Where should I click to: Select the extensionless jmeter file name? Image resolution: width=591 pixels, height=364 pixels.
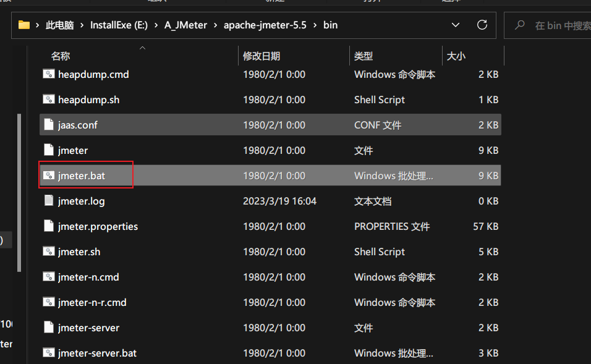73,150
